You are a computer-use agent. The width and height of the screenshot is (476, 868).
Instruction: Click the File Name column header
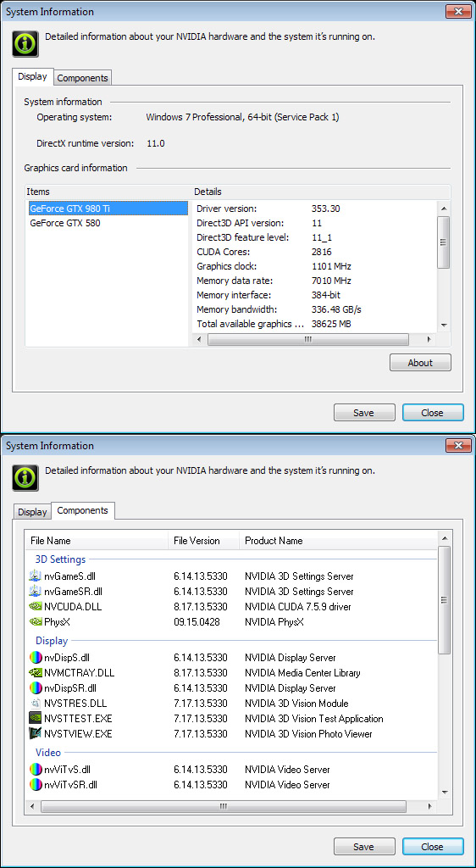[x=97, y=541]
